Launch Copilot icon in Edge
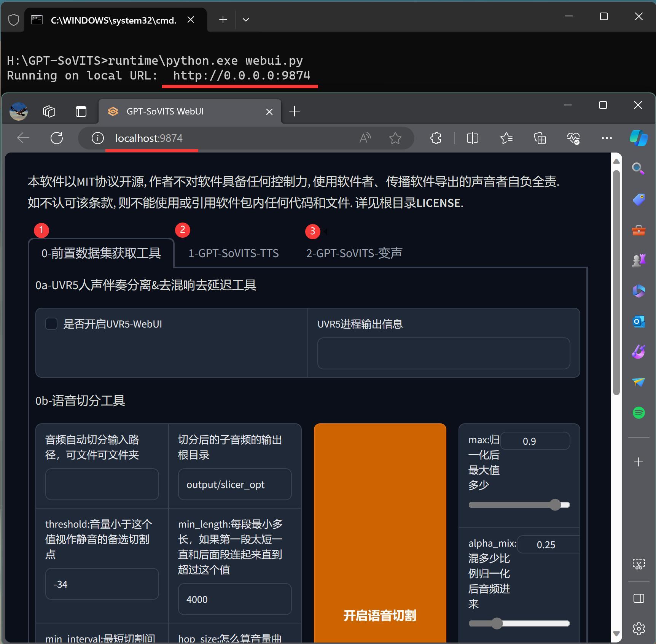The height and width of the screenshot is (644, 656). click(x=639, y=138)
